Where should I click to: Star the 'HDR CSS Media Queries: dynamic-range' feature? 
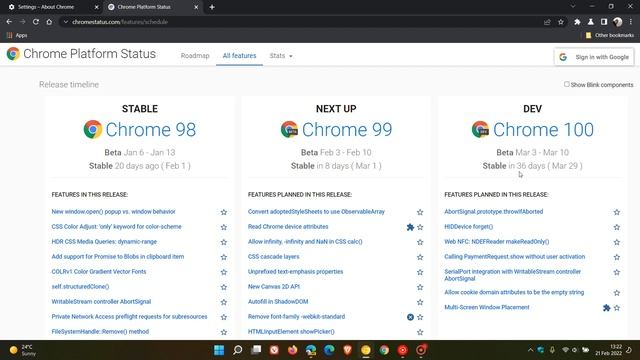coord(224,242)
